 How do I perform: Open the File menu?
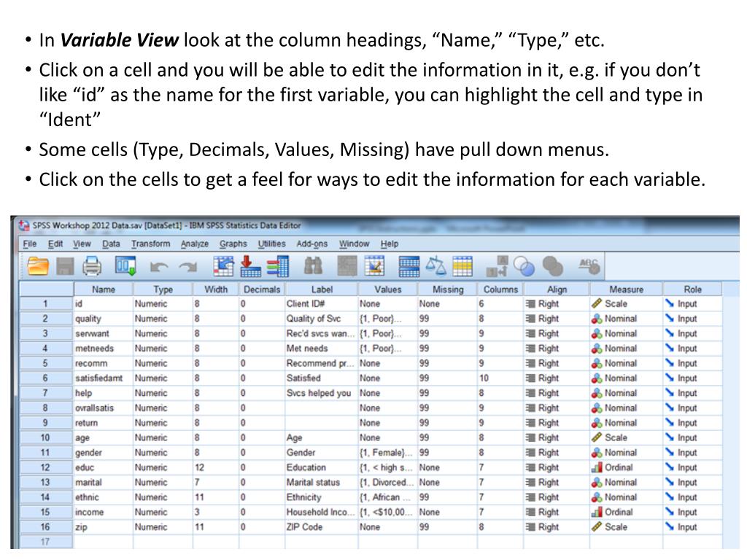(29, 244)
